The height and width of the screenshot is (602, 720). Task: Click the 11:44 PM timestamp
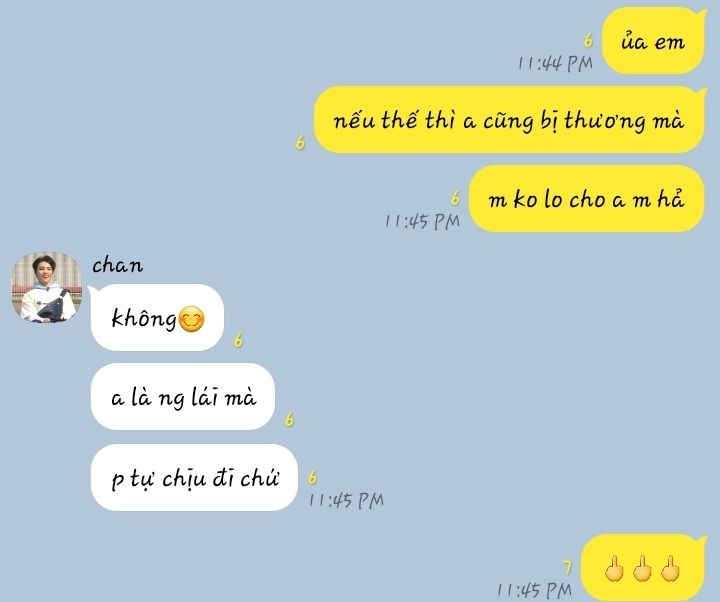556,63
